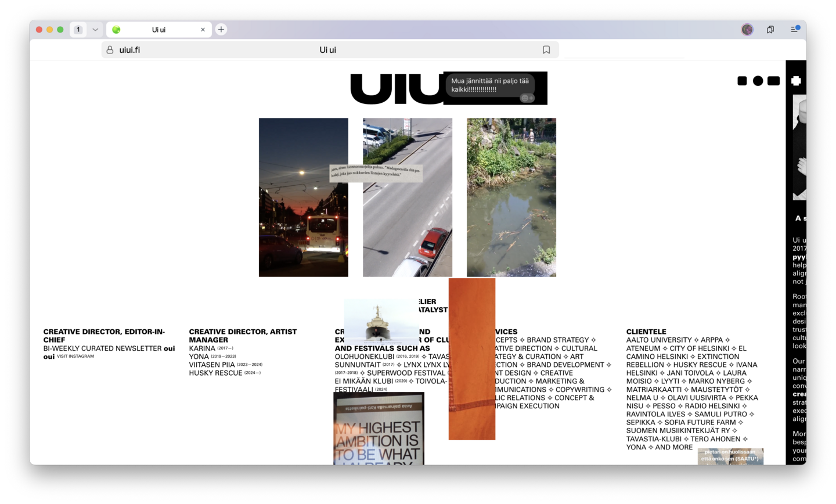Image resolution: width=836 pixels, height=504 pixels.
Task: Open the tab group numbered 1
Action: click(78, 30)
